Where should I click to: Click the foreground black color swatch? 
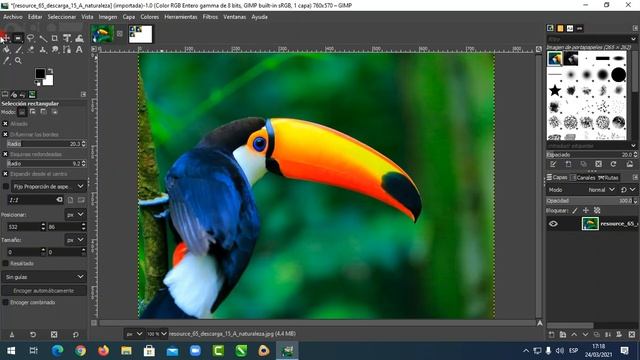click(40, 73)
